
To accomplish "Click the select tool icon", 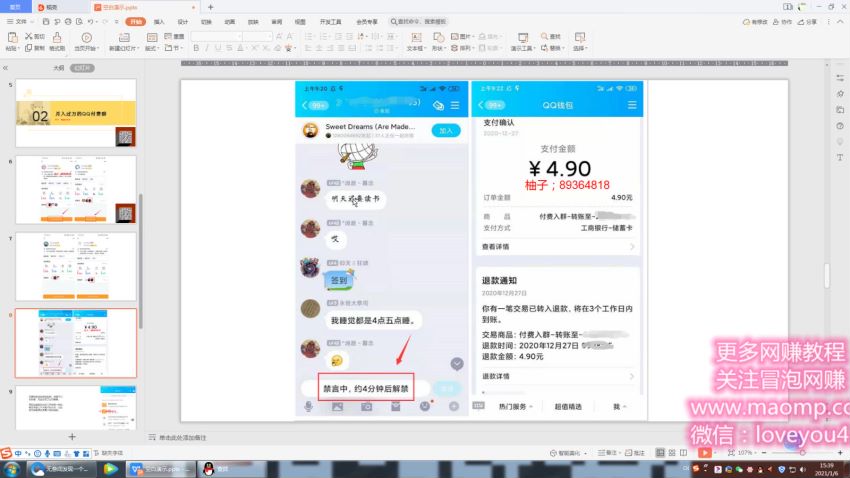I will 579,37.
